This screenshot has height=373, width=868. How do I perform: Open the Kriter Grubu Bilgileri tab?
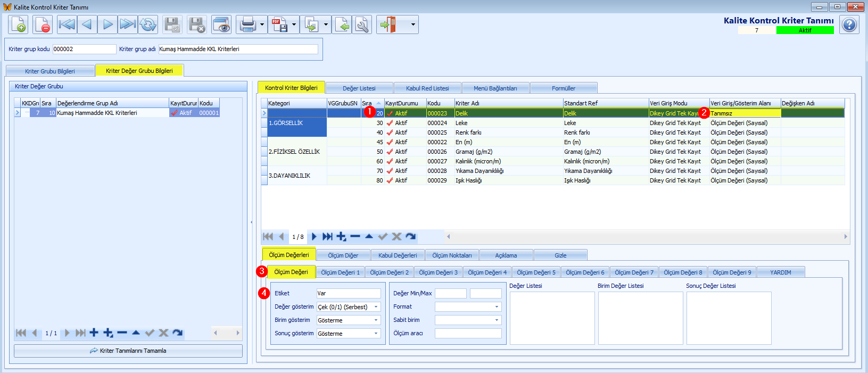point(50,71)
